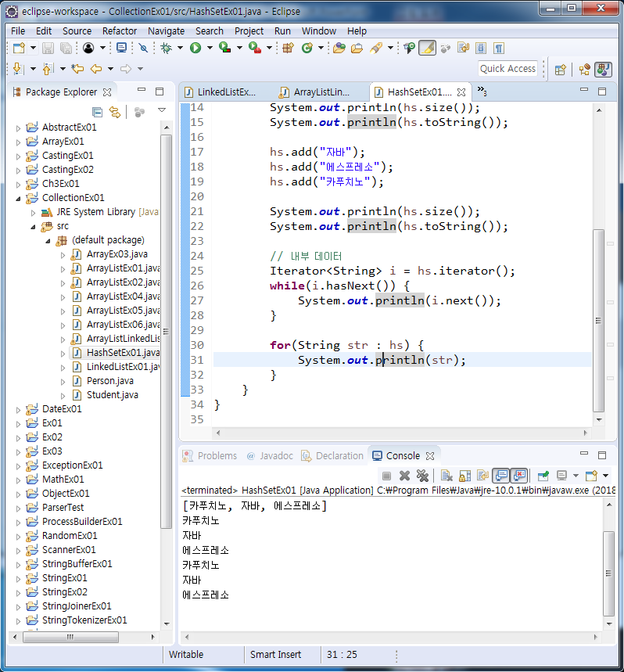The height and width of the screenshot is (672, 624).
Task: Expand JRE System Library node
Action: (33, 213)
